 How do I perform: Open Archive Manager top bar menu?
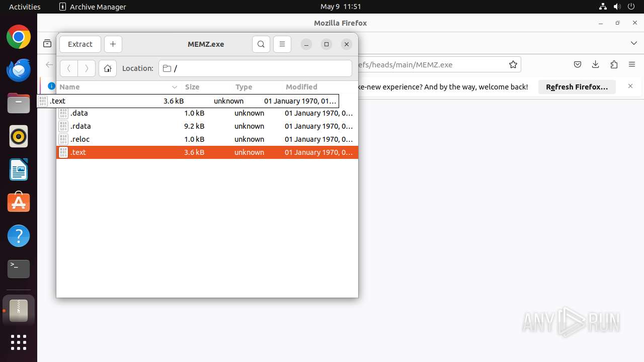coord(93,7)
